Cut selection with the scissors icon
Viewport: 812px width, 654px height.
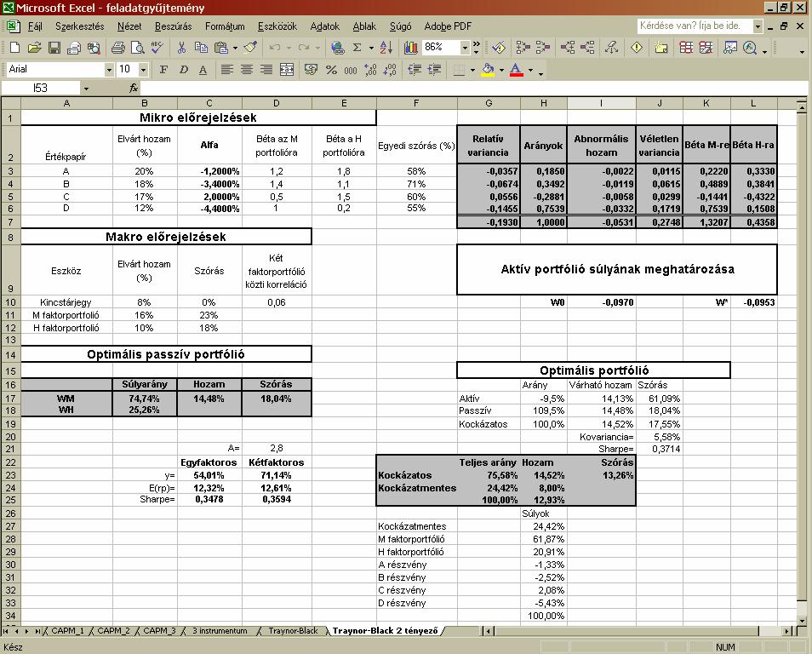(181, 49)
